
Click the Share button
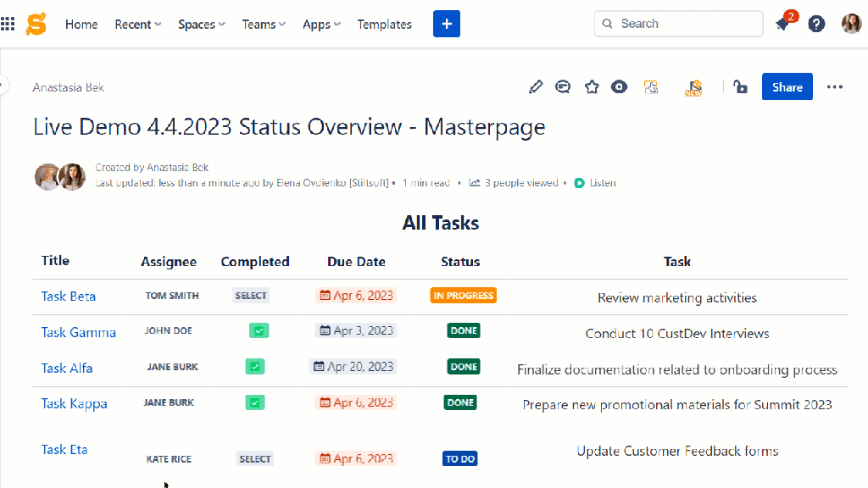click(787, 87)
